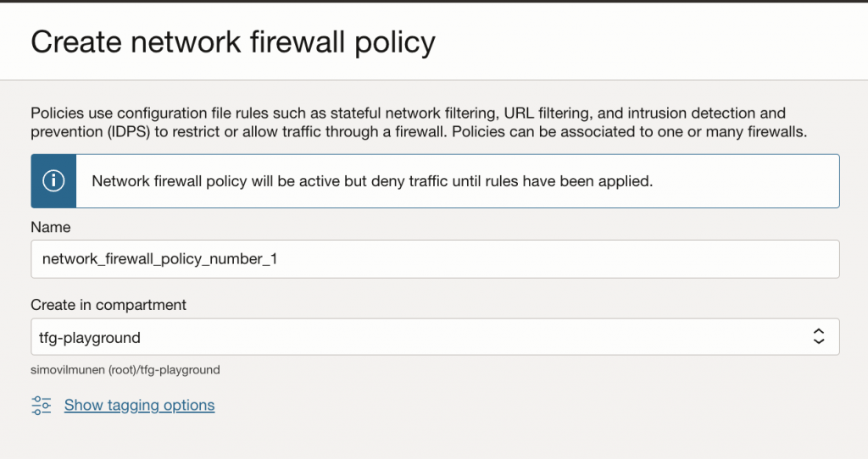Image resolution: width=868 pixels, height=459 pixels.
Task: Select the tfg-playground compartment value
Action: click(x=90, y=338)
